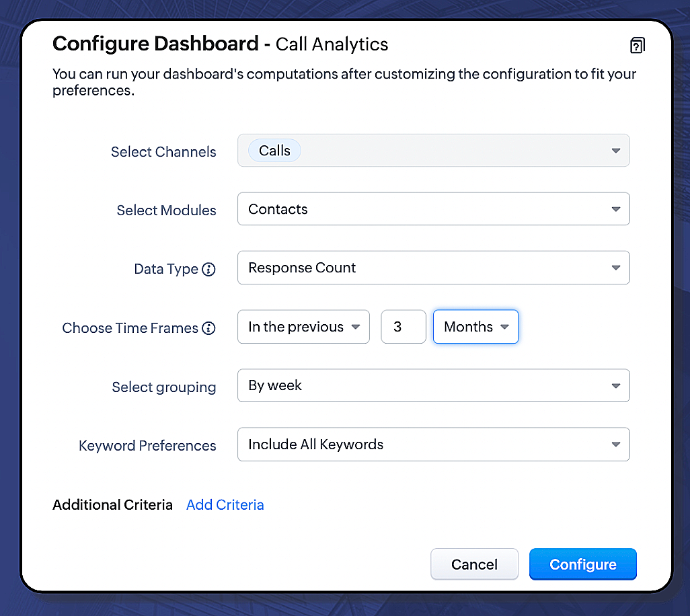Image resolution: width=690 pixels, height=616 pixels.
Task: Click the Data Type info icon
Action: [x=209, y=270]
